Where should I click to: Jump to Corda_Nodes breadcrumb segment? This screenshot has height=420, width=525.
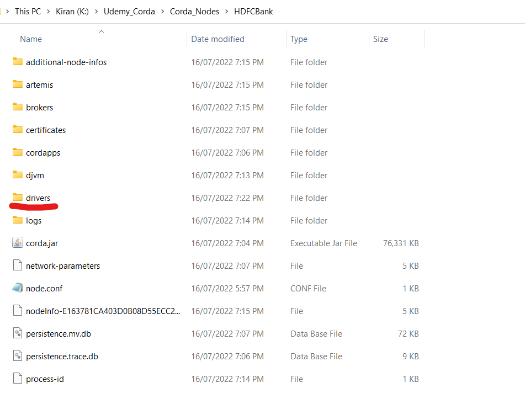point(194,12)
